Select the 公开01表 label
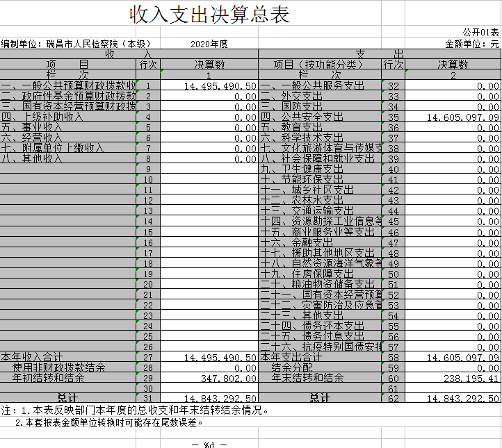This screenshot has height=448, width=502. point(480,32)
